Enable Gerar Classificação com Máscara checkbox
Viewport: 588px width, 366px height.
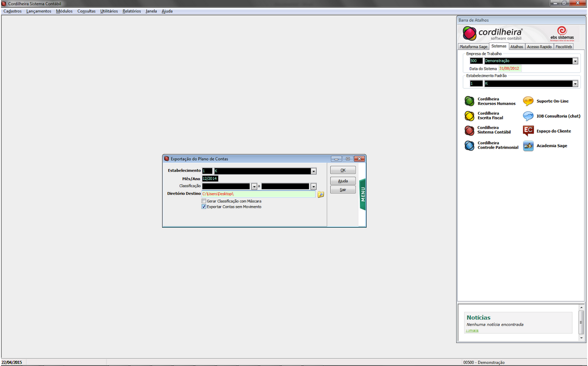(x=204, y=201)
